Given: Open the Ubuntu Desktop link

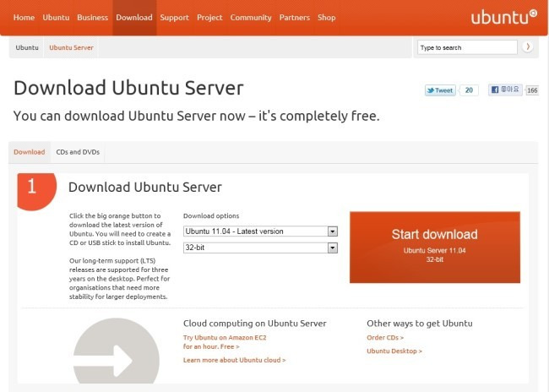Looking at the screenshot, I should pos(394,351).
